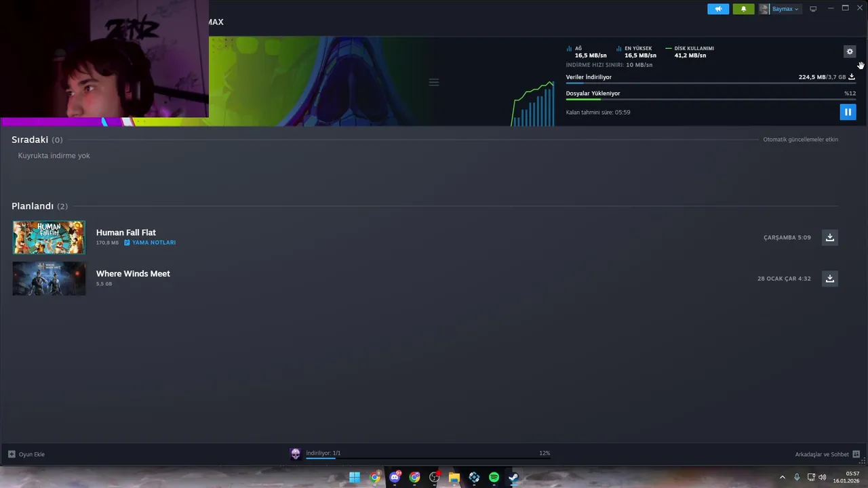Open the Human Fall Flat title
868x488 pixels.
click(x=126, y=232)
